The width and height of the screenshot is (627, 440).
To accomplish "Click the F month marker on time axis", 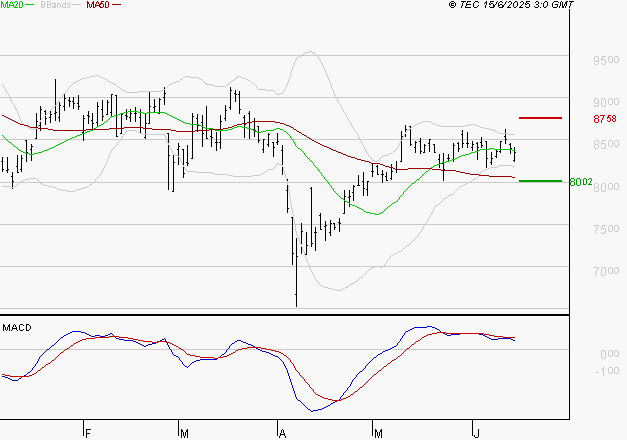I will click(x=88, y=433).
